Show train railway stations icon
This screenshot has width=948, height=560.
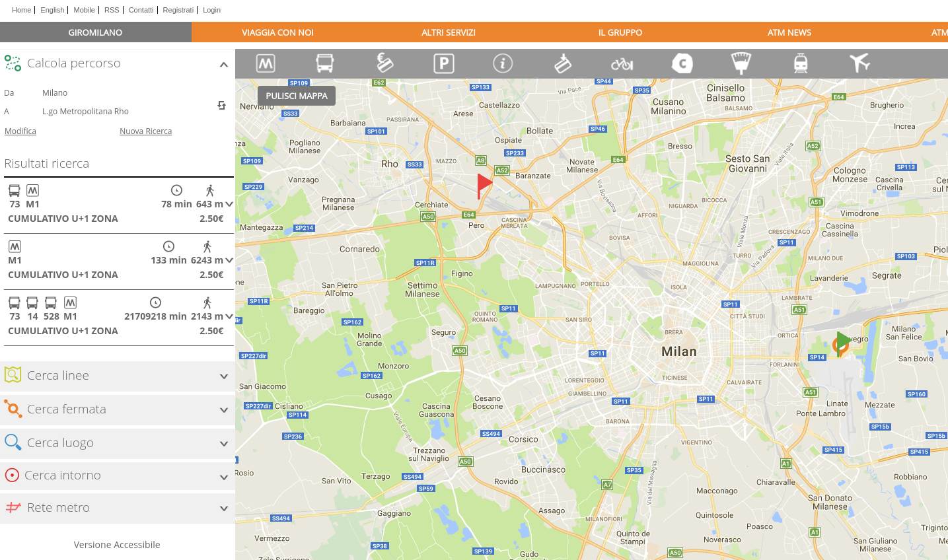pos(800,63)
